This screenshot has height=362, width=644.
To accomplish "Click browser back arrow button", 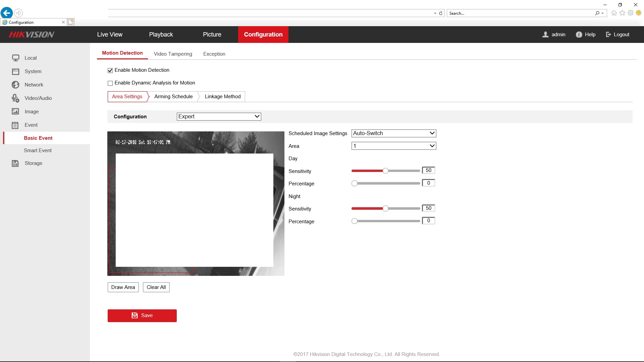I will 7,13.
